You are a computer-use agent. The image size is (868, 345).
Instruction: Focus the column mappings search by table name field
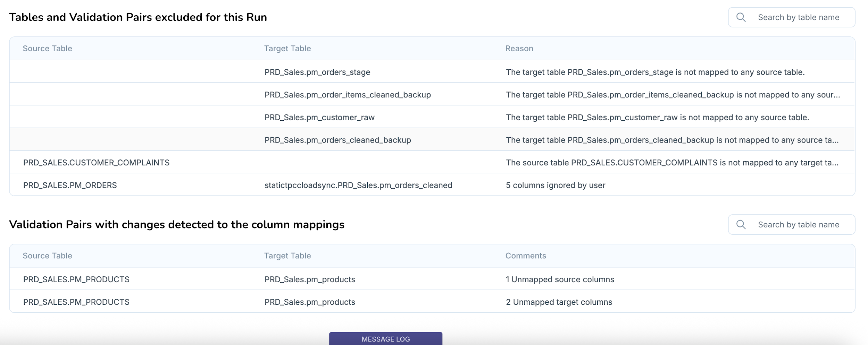tap(798, 225)
